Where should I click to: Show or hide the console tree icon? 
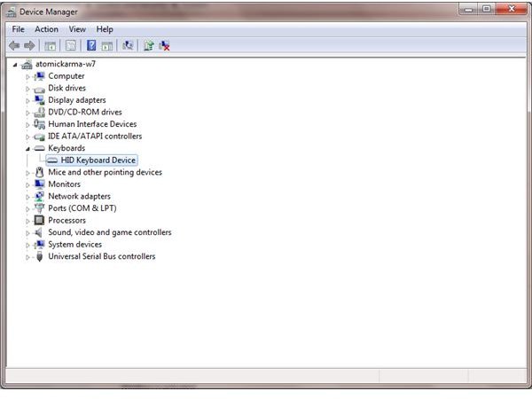point(51,45)
